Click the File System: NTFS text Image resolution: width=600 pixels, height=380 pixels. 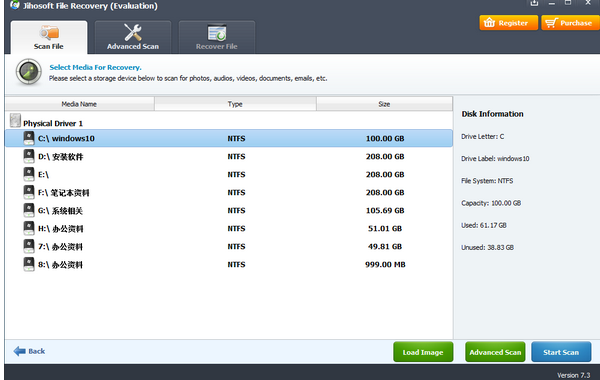(487, 181)
